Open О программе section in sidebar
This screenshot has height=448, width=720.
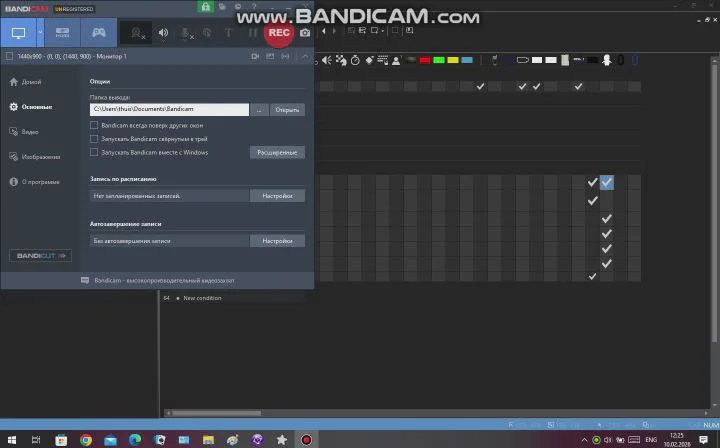[x=34, y=182]
